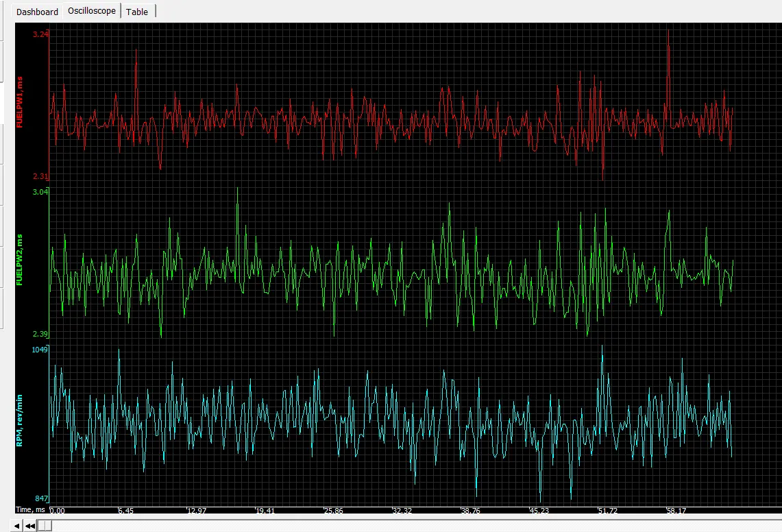Click the 32.32 time axis tick

(402, 511)
